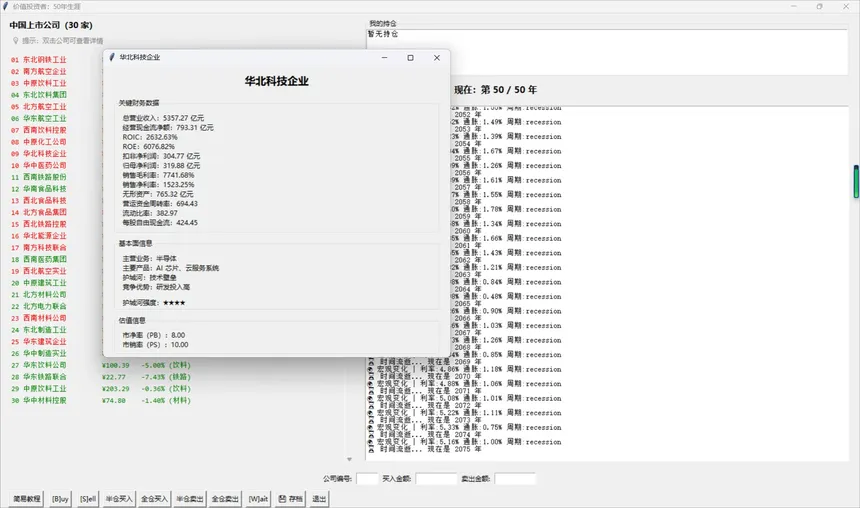The width and height of the screenshot is (860, 508).
Task: Focus the 公司编号 input field
Action: click(367, 479)
